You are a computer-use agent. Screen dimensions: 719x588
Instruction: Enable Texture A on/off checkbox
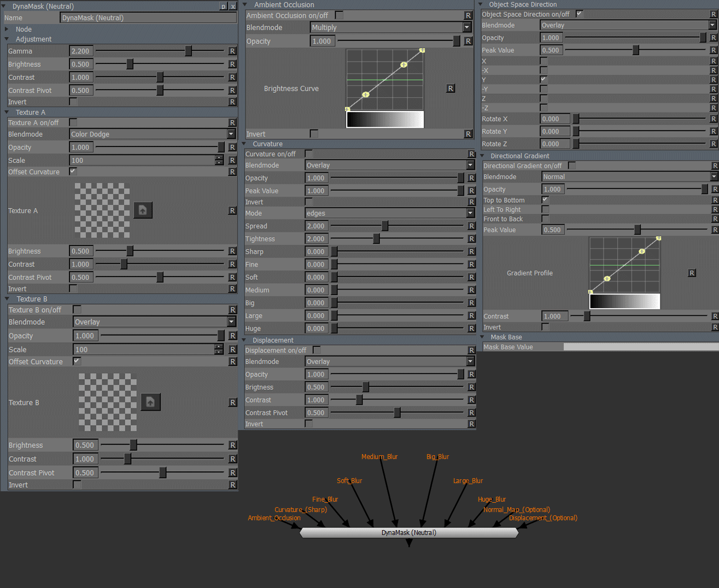pyautogui.click(x=73, y=122)
